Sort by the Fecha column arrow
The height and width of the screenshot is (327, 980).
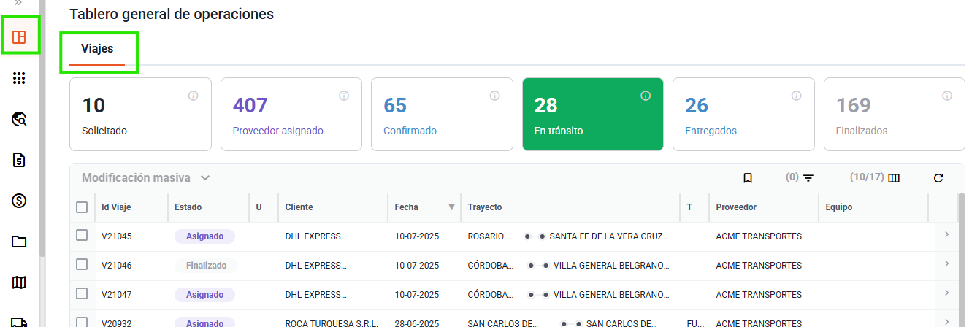coord(451,207)
